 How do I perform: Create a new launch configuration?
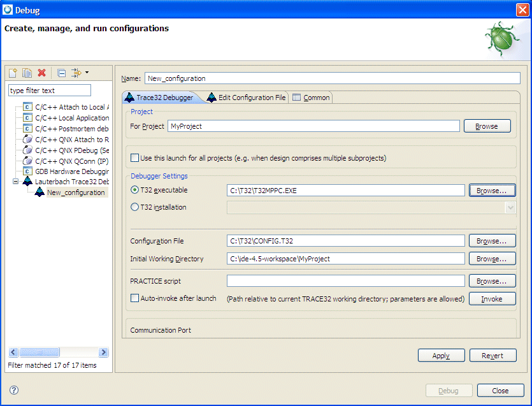[x=12, y=73]
